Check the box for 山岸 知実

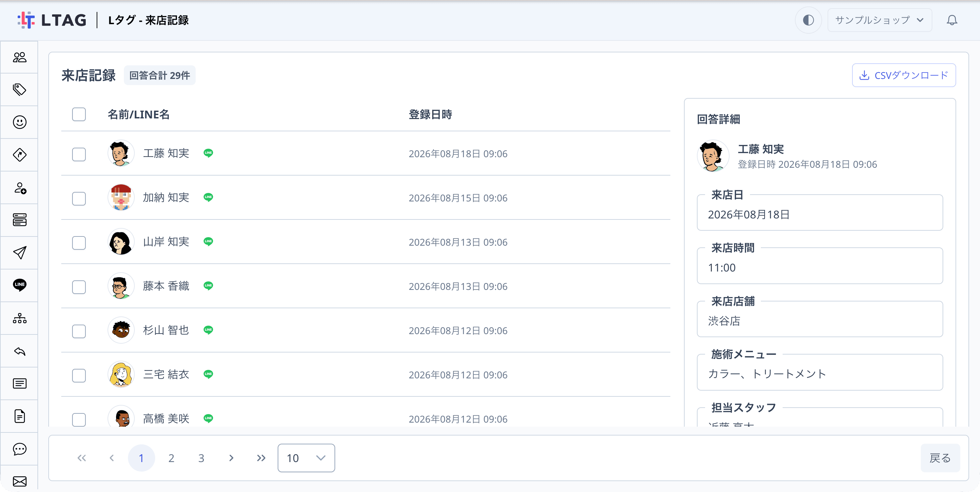coord(79,242)
